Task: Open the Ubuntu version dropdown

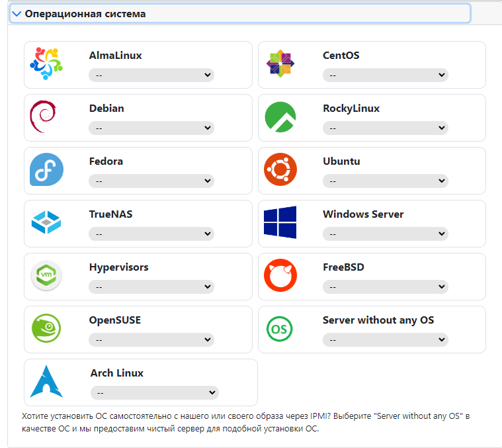Action: click(386, 181)
